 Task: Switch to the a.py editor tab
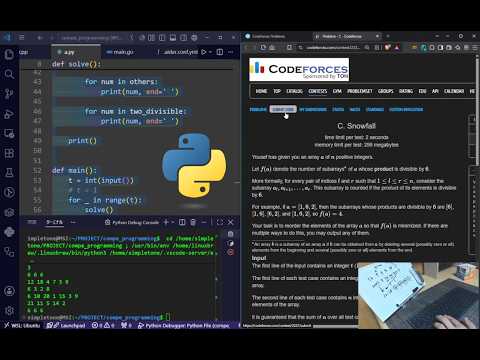(x=76, y=52)
